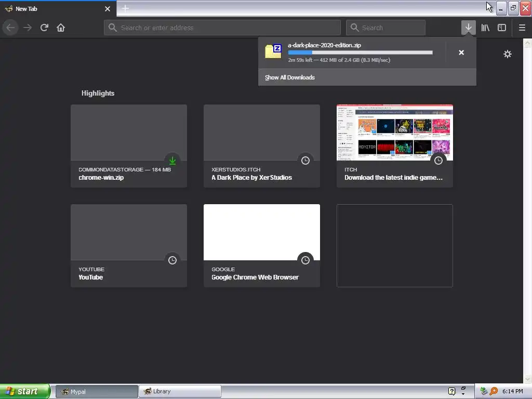Image resolution: width=532 pixels, height=399 pixels.
Task: Click the download progress bar
Action: coord(361,52)
